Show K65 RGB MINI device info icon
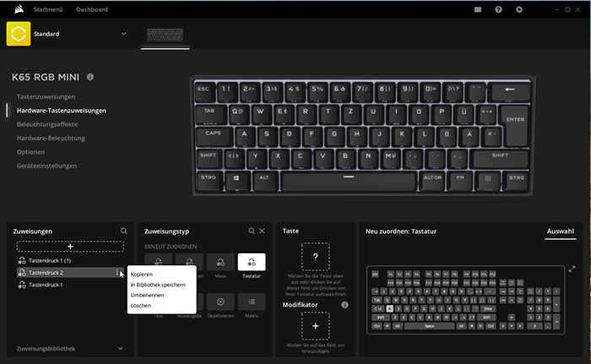 [90, 77]
